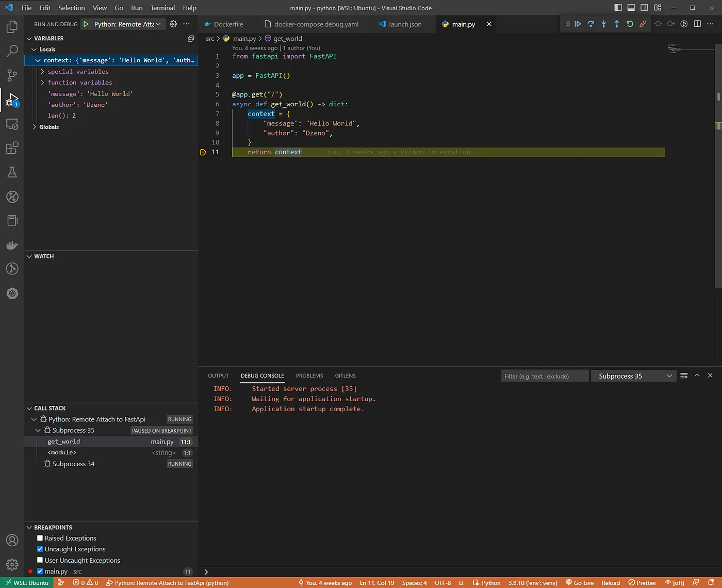Screen dimensions: 722x588
Task: Click Continue in the debug toolbar
Action: (x=578, y=24)
